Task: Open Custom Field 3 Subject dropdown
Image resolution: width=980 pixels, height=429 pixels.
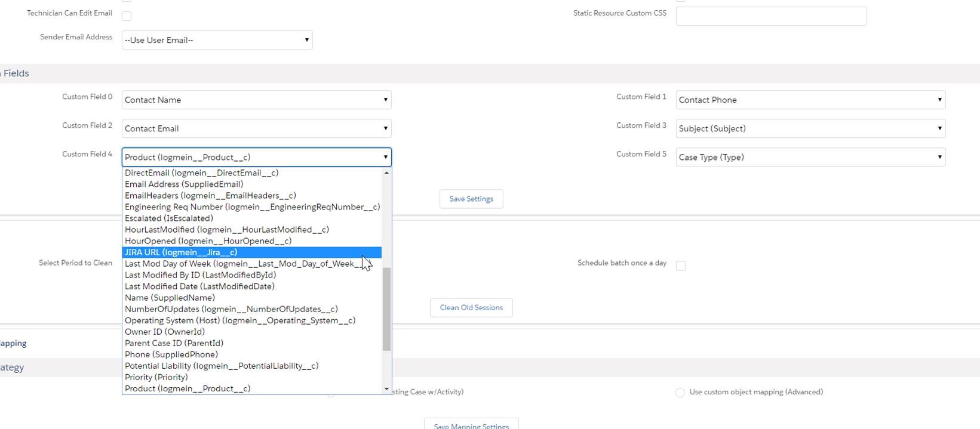Action: tap(810, 128)
